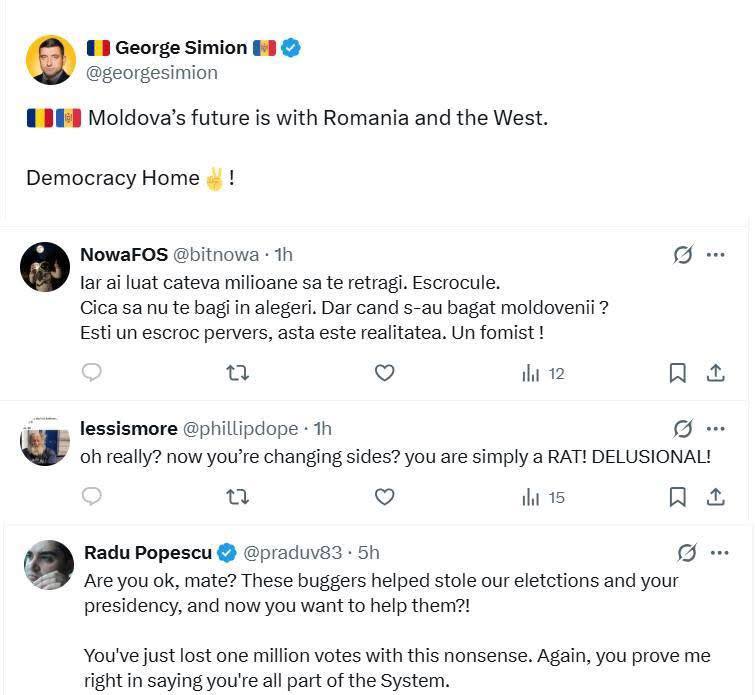The image size is (755, 695).
Task: Repost the NowaFOS comment
Action: [x=238, y=373]
